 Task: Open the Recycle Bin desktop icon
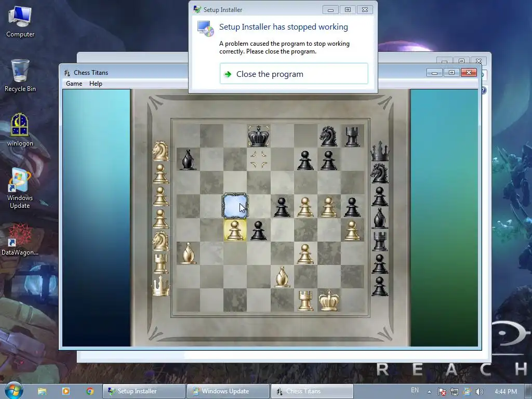[20, 76]
